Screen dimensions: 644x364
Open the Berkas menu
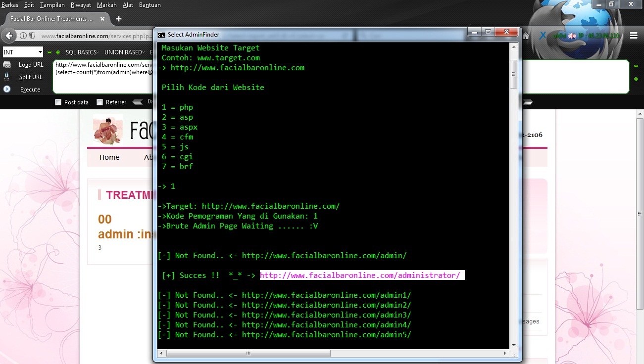point(10,5)
